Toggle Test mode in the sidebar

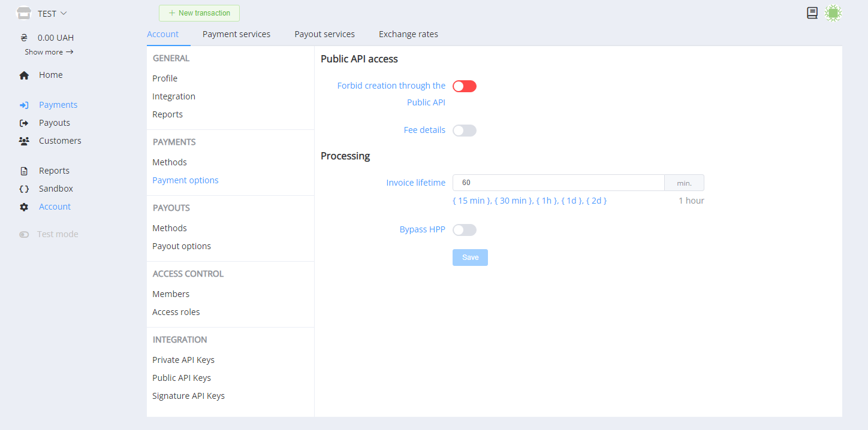[25, 235]
